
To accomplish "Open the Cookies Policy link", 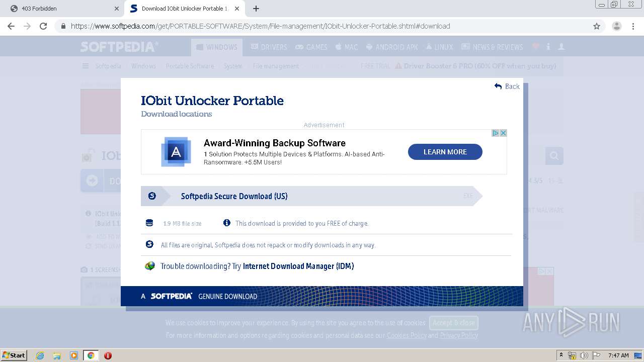I will [407, 335].
